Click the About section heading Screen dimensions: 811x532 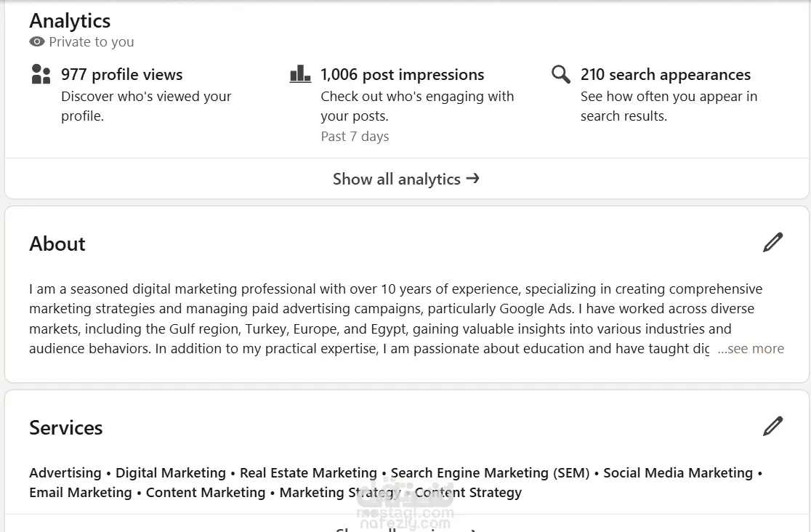57,243
